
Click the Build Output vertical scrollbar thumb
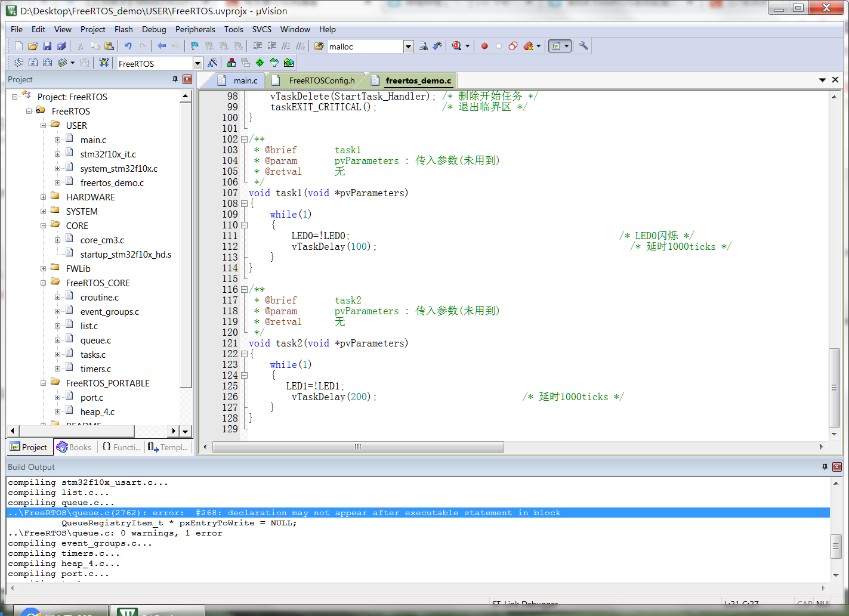click(x=836, y=547)
